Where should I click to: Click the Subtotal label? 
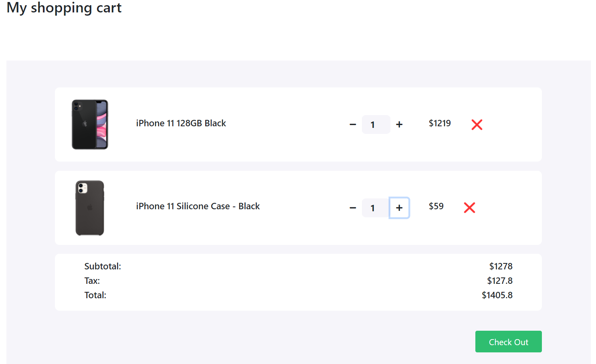103,266
